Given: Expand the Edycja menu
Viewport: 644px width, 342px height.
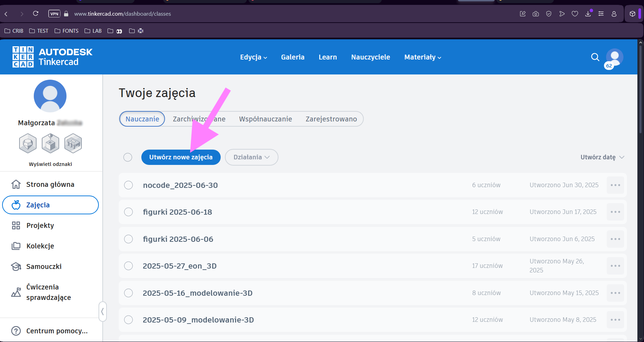Looking at the screenshot, I should click(253, 57).
